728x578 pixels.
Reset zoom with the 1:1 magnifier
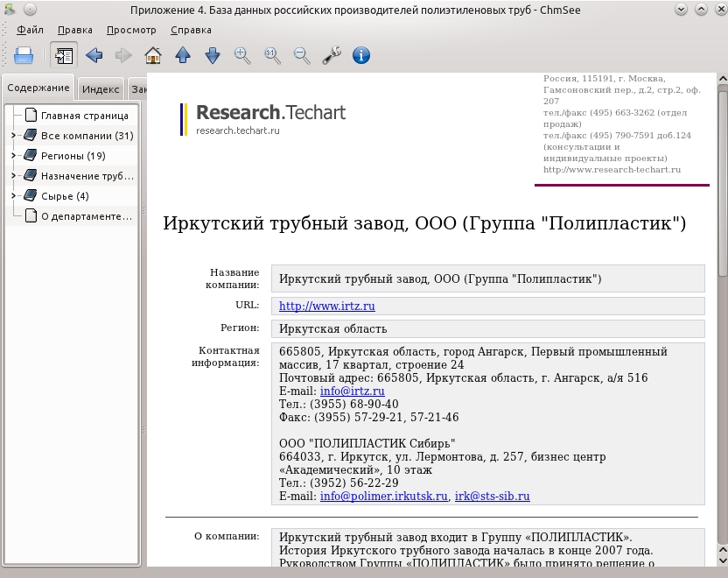point(272,55)
